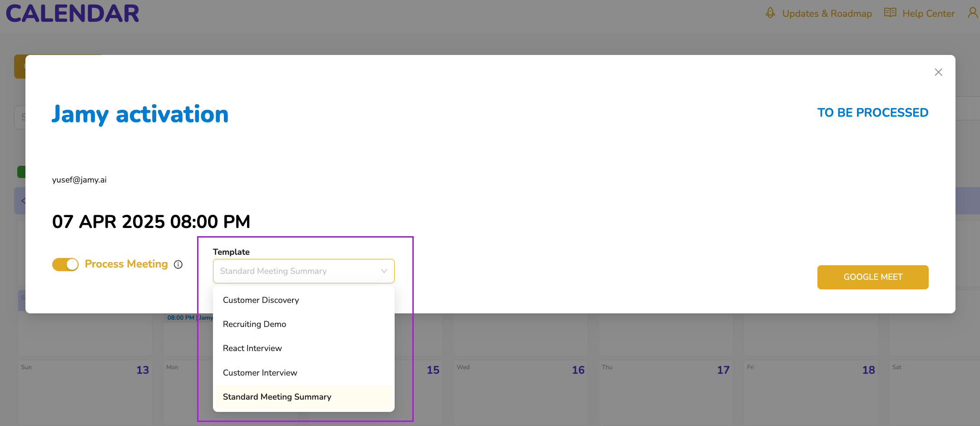
Task: Click the Template field showing Standard Meeting Summary
Action: 295,271
